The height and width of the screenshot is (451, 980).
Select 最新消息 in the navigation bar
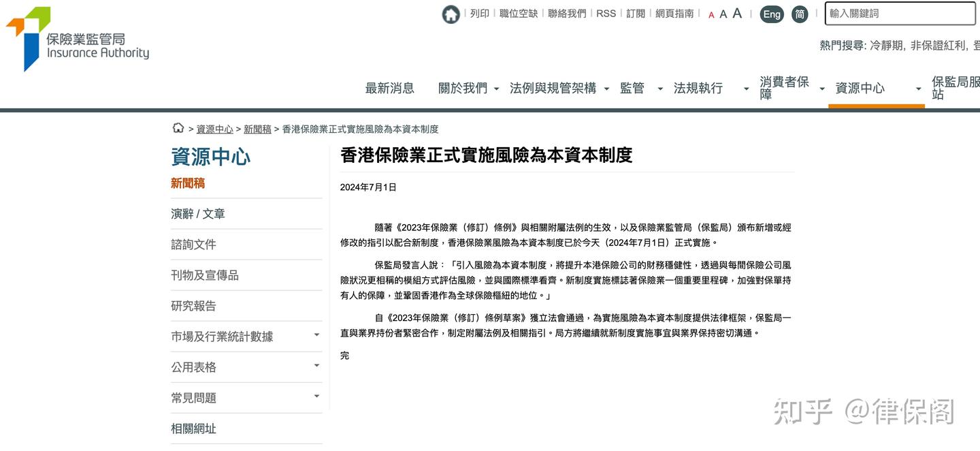click(x=391, y=88)
